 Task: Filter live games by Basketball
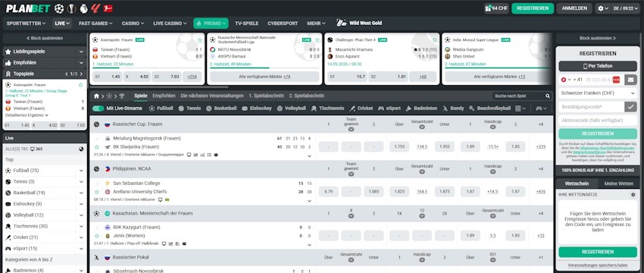click(x=221, y=108)
